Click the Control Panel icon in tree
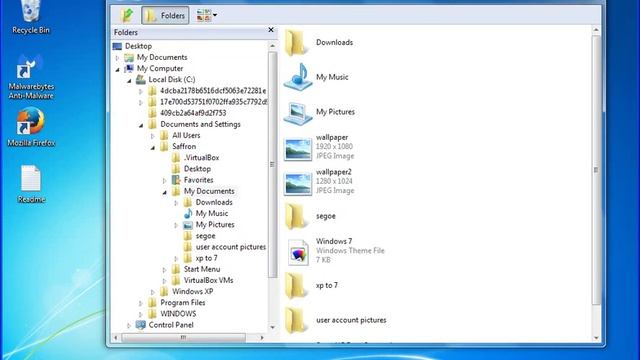 point(141,325)
